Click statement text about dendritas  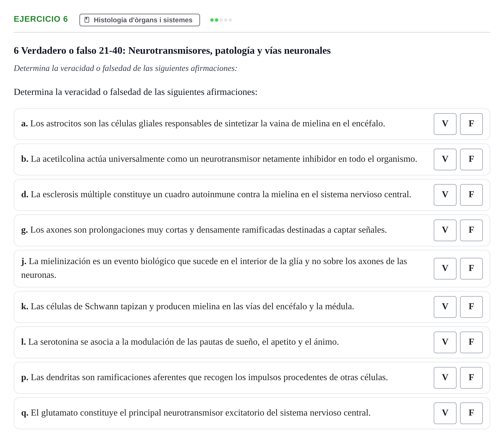pyautogui.click(x=205, y=377)
